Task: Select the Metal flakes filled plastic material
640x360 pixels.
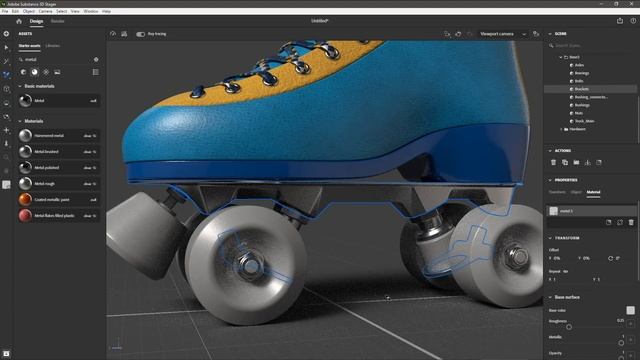Action: 58,216
